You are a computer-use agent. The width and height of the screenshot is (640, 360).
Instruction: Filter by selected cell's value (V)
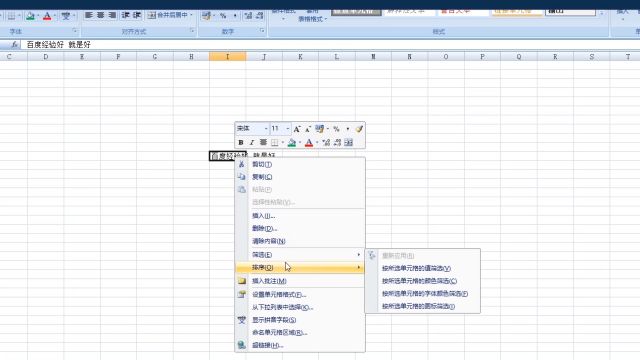tap(423, 268)
